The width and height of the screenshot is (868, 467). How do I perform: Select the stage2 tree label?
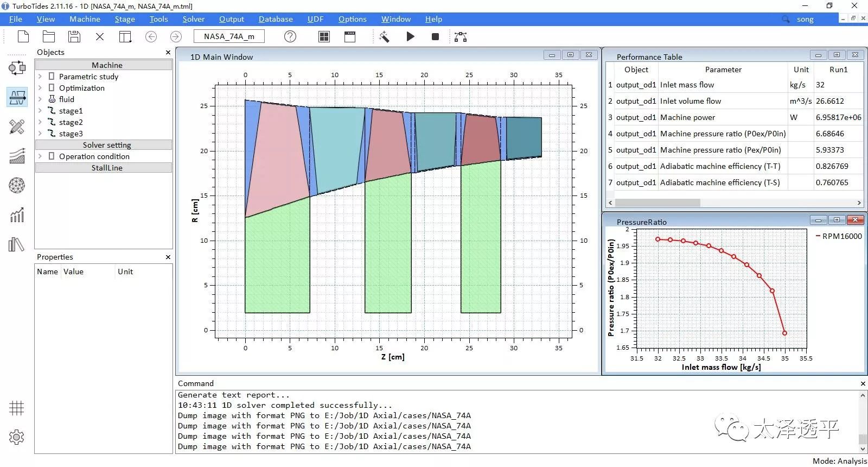[x=71, y=122]
